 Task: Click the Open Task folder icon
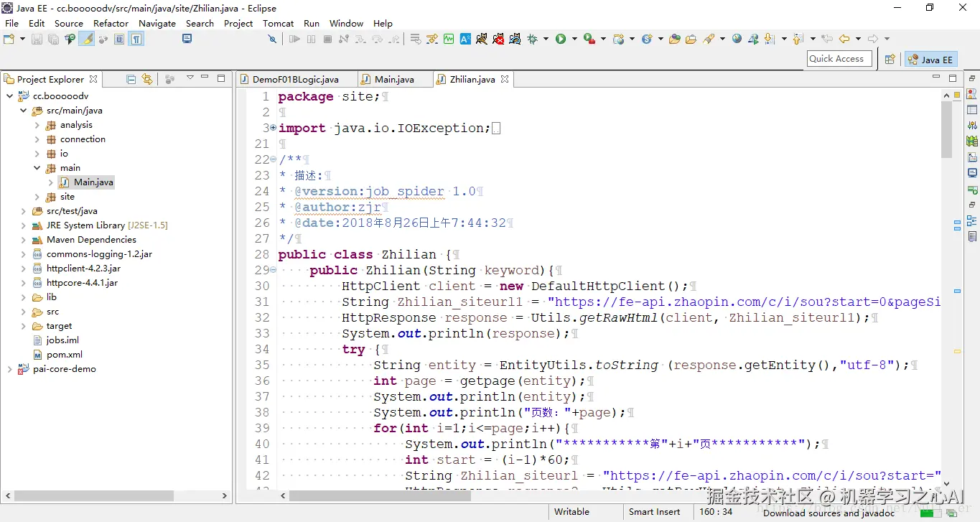[691, 39]
